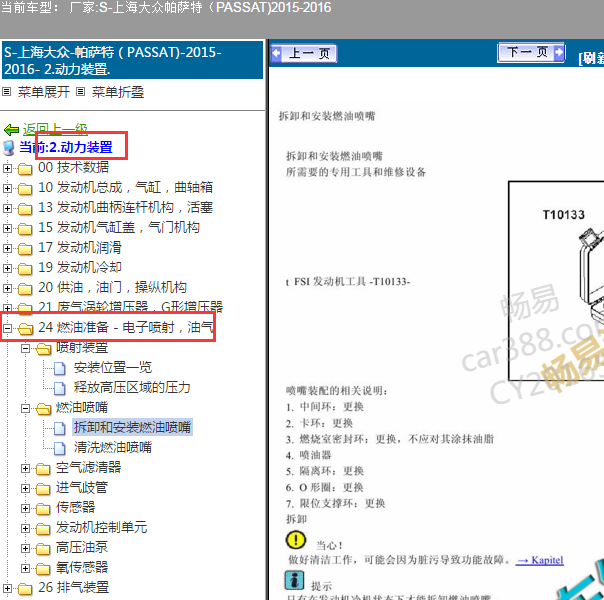604x600 pixels.
Task: Click folder icon of 进气歧管
Action: click(x=43, y=489)
